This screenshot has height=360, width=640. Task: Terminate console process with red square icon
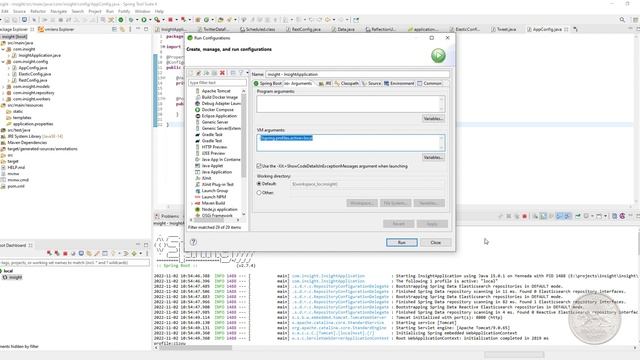pyautogui.click(x=524, y=216)
